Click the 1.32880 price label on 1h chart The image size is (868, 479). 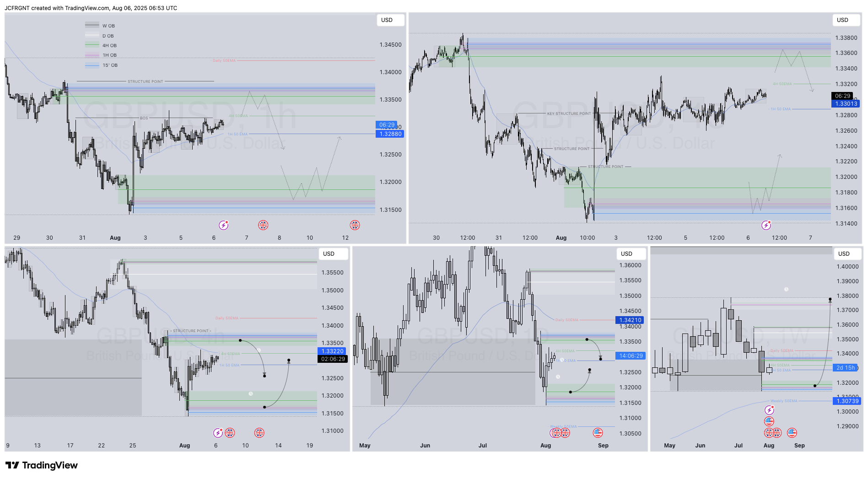[x=390, y=134]
